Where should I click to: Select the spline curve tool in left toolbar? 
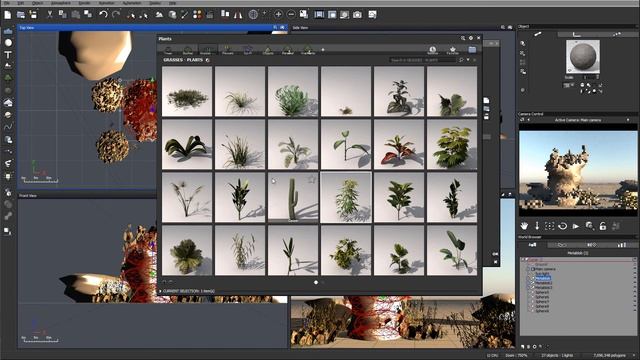tap(8, 127)
